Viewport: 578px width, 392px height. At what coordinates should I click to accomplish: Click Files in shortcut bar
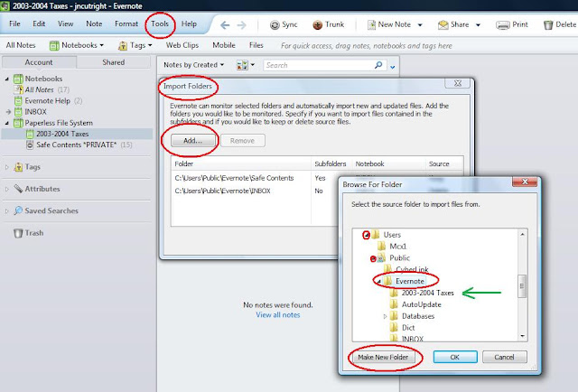(x=256, y=45)
